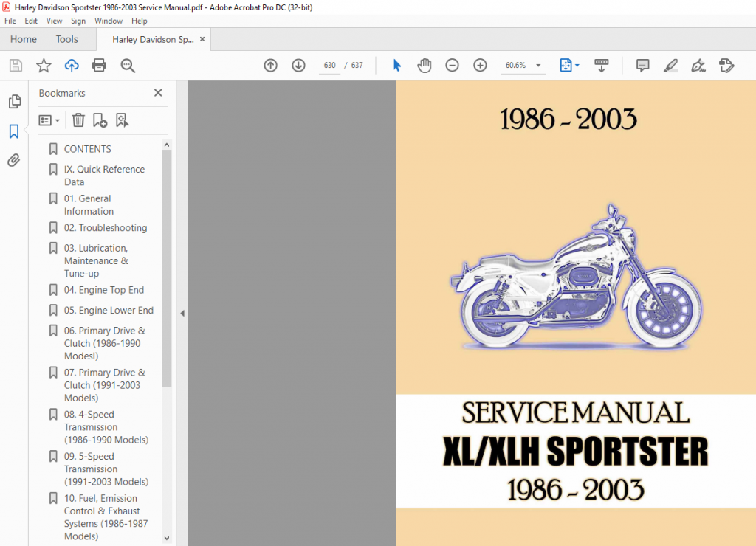
Task: Go to 04. Engine Top End bookmark
Action: click(104, 290)
